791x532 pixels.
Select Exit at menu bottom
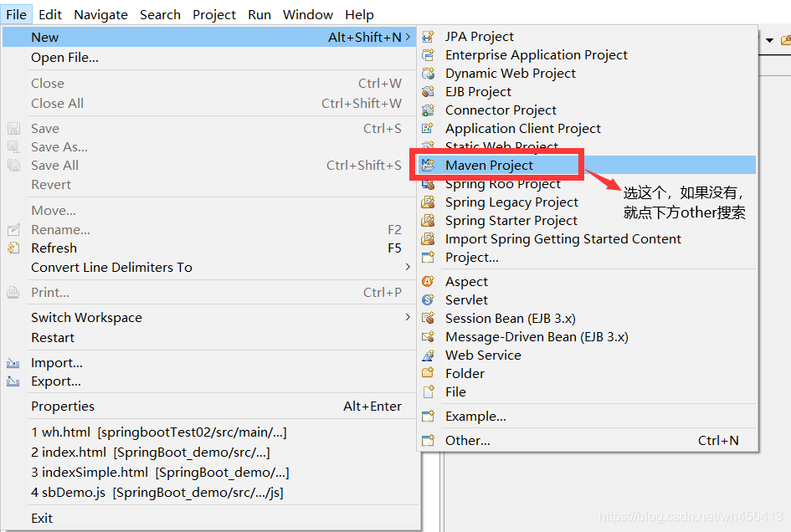pos(209,518)
